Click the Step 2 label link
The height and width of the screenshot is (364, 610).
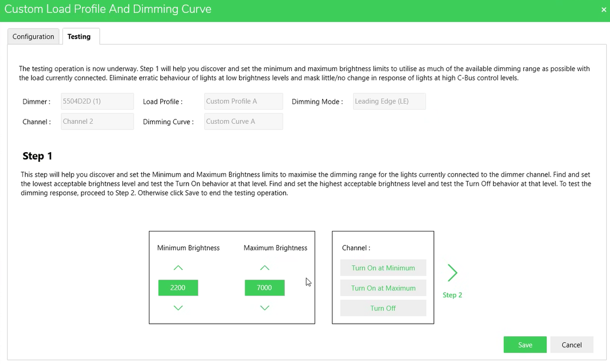pos(452,295)
